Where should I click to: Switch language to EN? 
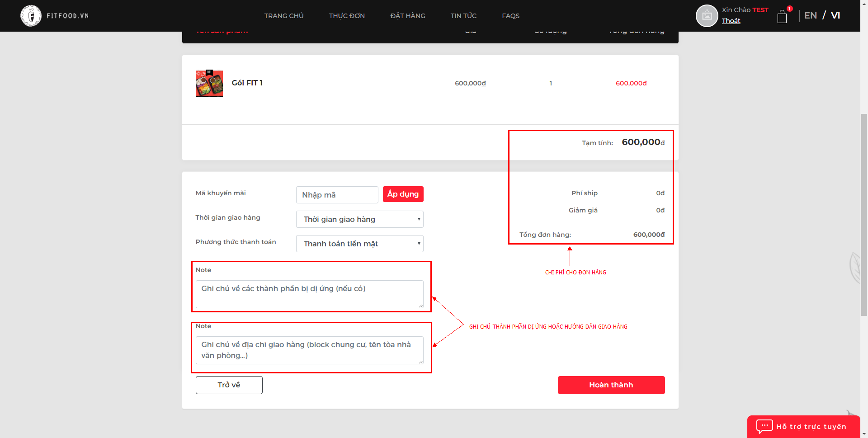click(810, 15)
